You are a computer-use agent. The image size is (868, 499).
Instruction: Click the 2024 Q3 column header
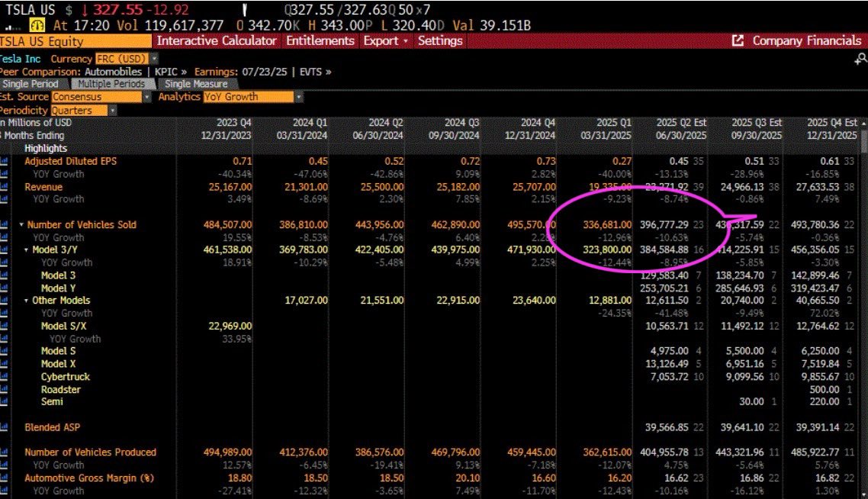(x=461, y=122)
